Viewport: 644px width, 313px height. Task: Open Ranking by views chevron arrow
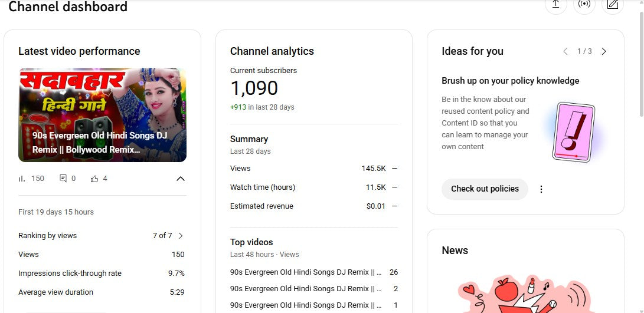coord(181,236)
